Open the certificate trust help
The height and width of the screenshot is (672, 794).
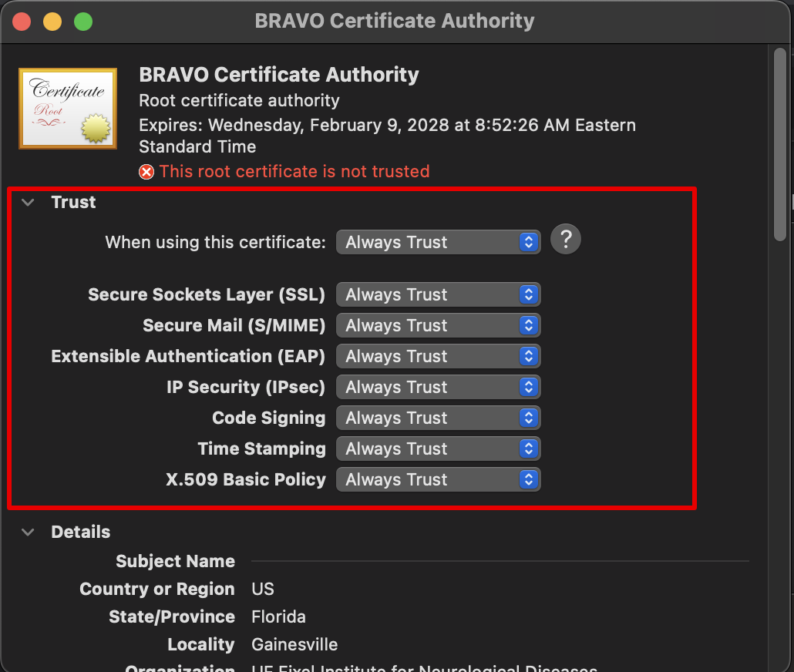coord(565,239)
